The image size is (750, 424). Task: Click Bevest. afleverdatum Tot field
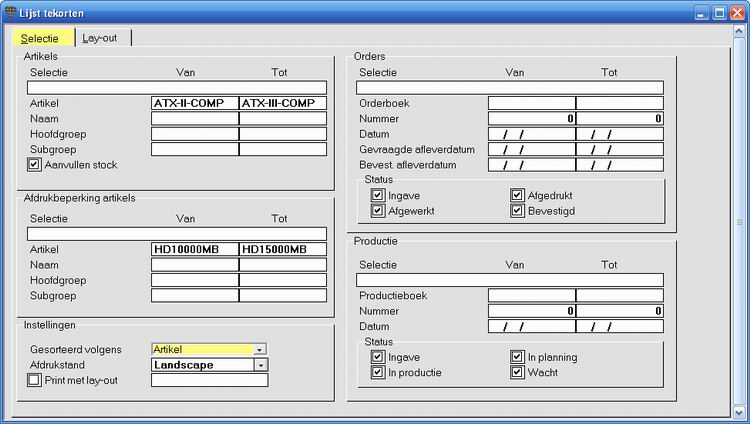[620, 165]
